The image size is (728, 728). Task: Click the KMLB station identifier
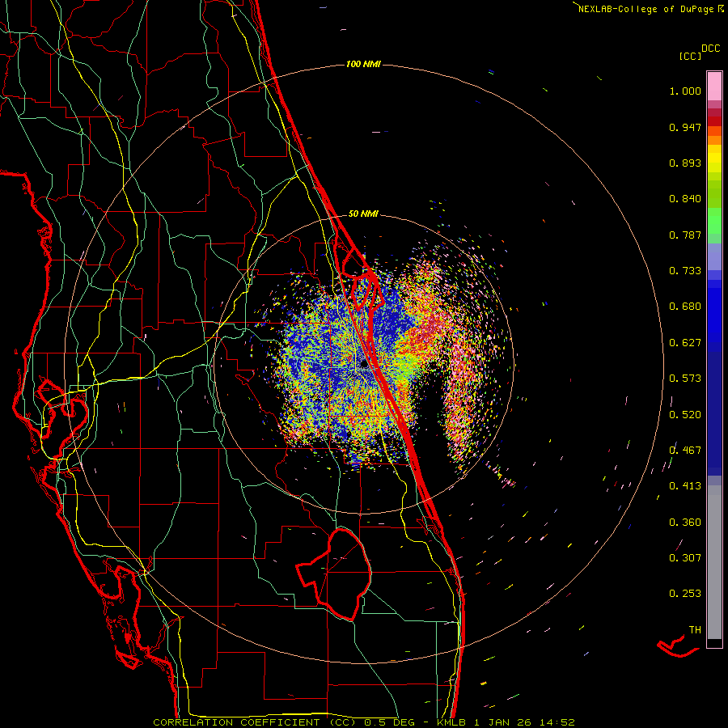(452, 722)
